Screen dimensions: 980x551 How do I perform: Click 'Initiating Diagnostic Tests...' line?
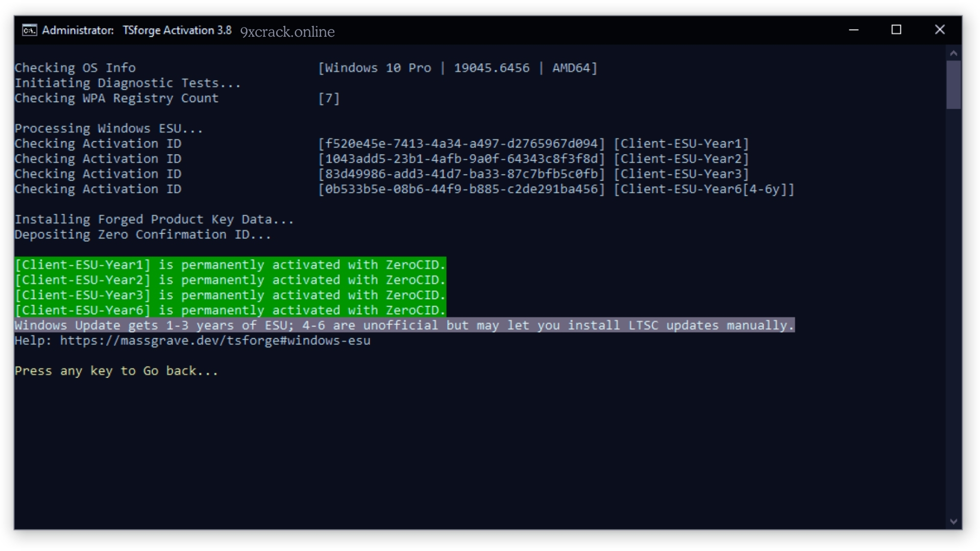128,83
